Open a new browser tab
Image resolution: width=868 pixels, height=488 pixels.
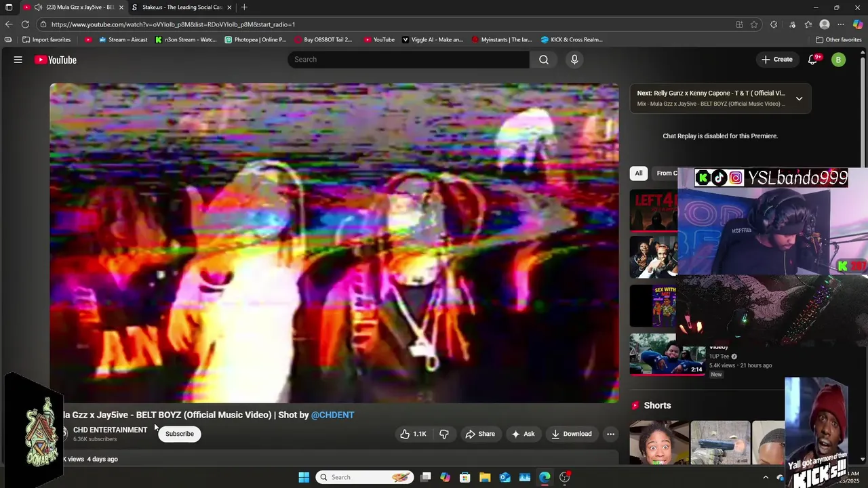click(244, 7)
